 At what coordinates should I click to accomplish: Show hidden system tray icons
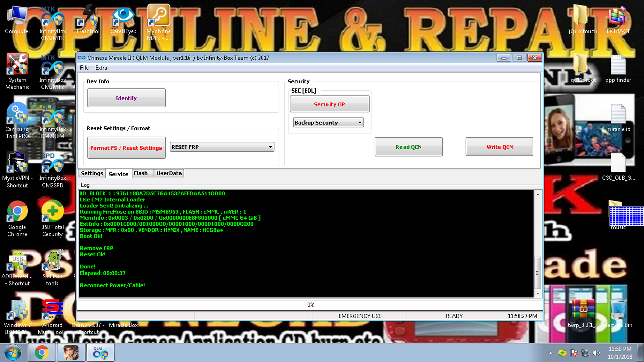point(552,353)
